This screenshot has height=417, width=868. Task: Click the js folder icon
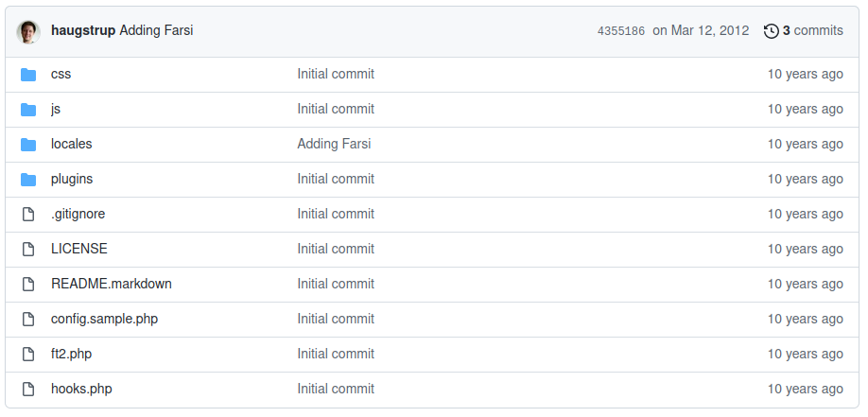[28, 110]
